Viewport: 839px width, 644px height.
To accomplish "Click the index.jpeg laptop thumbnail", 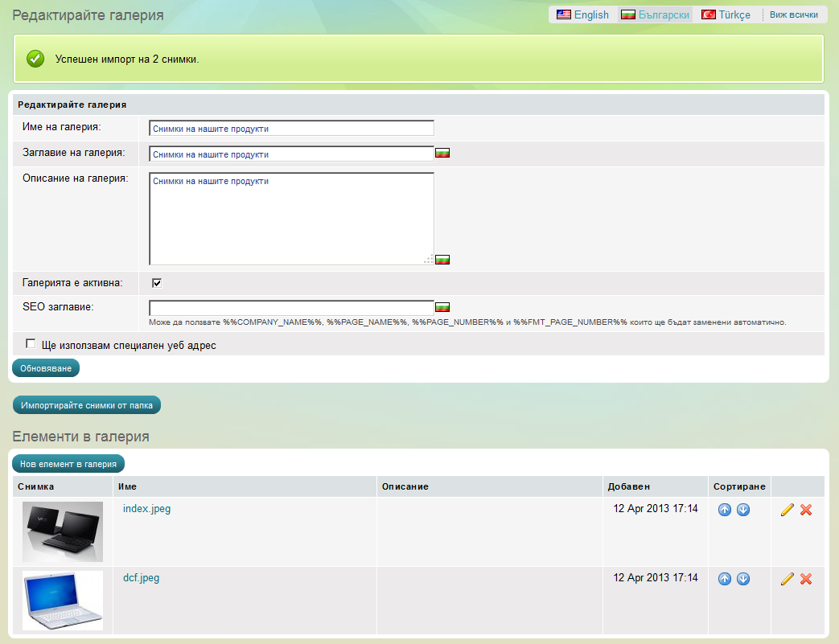I will click(x=63, y=531).
